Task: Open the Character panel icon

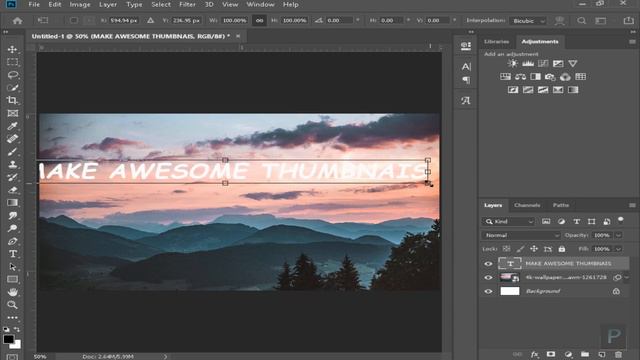Action: (x=466, y=67)
